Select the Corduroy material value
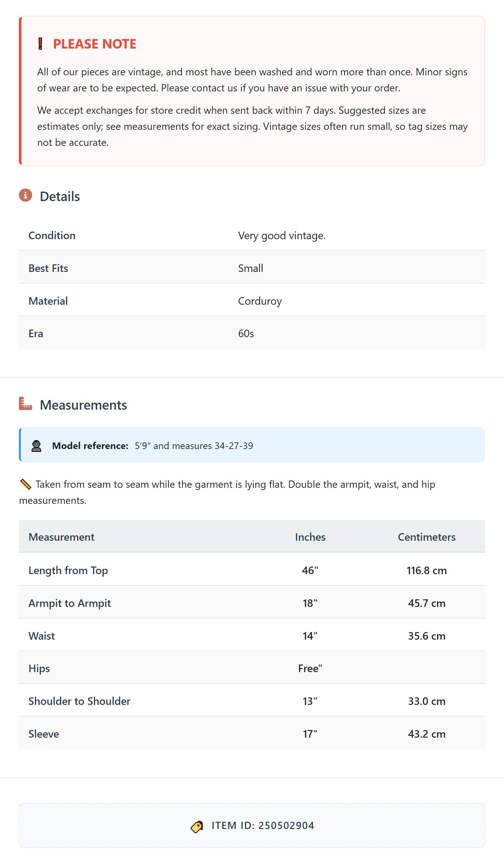 (260, 301)
